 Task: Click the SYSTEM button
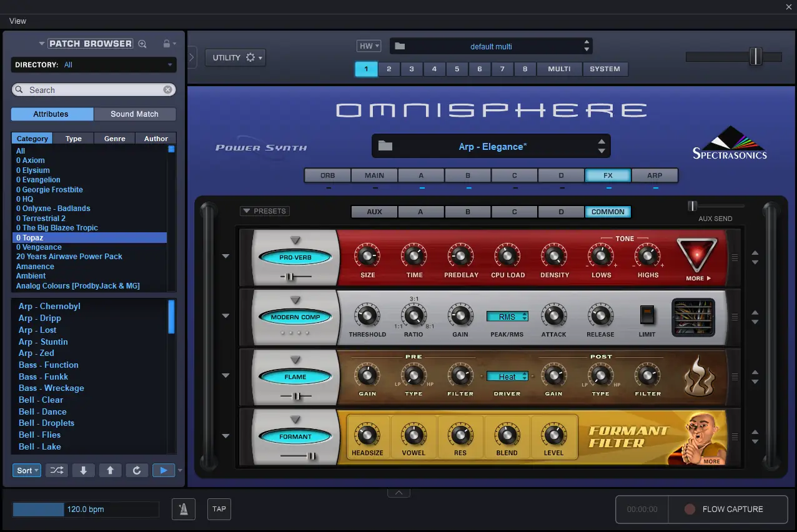605,69
